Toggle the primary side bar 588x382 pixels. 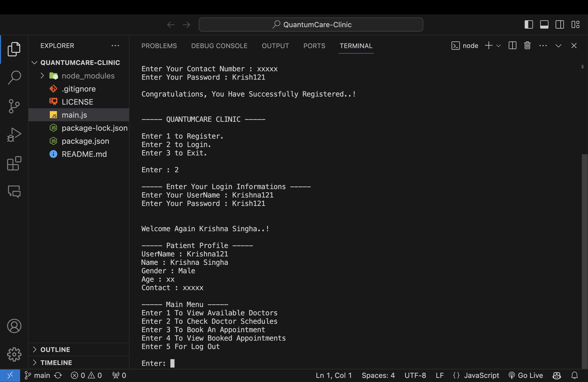[x=529, y=25]
